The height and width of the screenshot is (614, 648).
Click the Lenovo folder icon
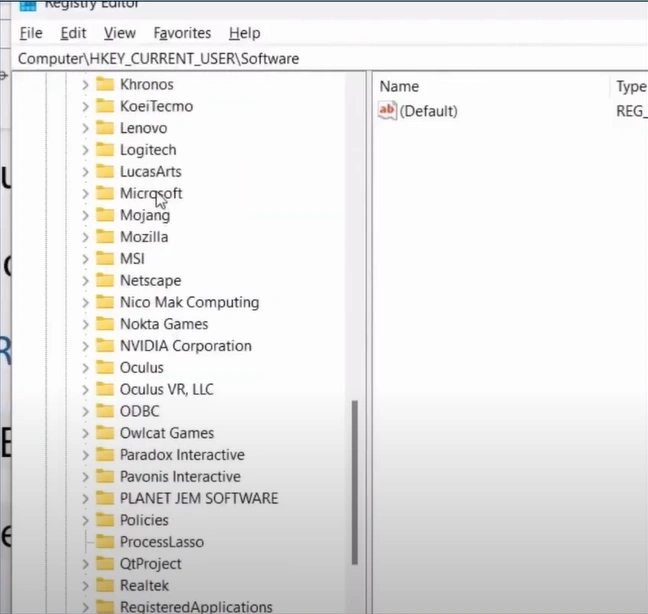point(105,128)
